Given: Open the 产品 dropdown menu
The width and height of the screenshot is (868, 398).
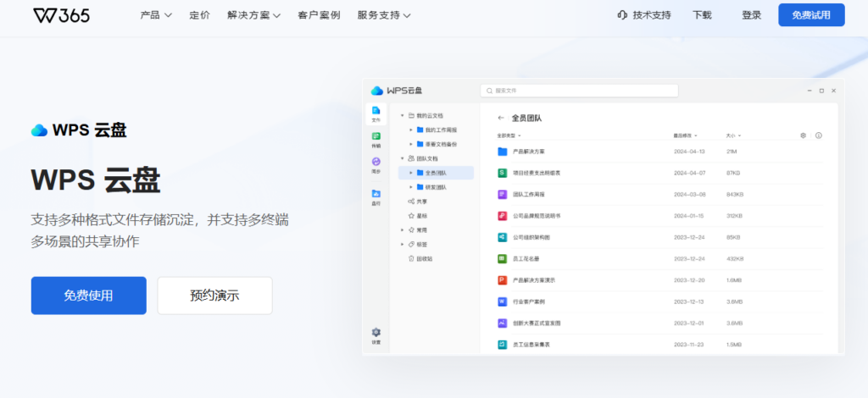Looking at the screenshot, I should pyautogui.click(x=156, y=15).
